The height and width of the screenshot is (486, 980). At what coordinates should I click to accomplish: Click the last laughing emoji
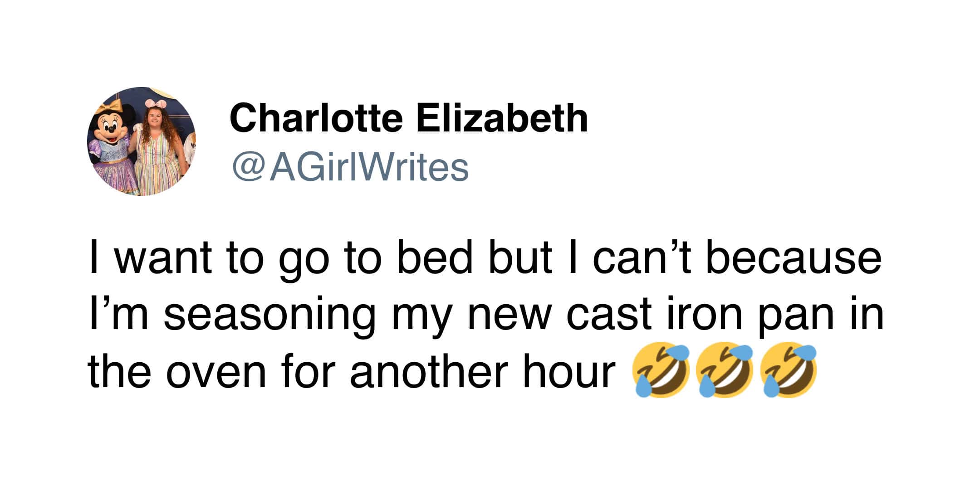tap(789, 369)
